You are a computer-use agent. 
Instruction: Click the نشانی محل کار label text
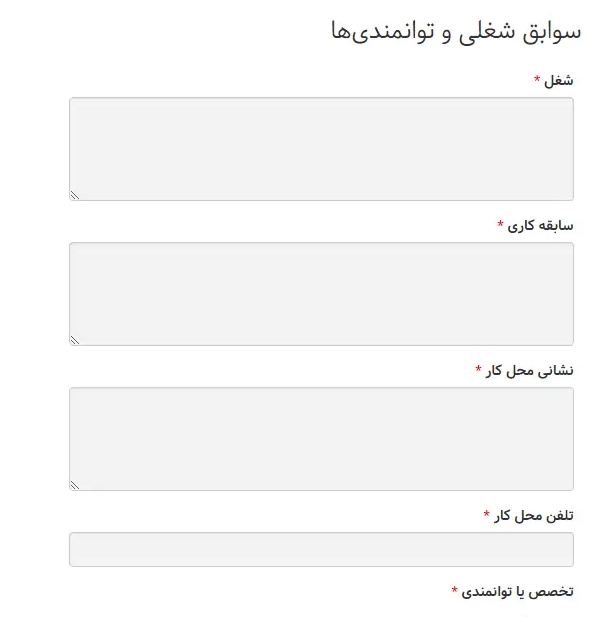click(529, 371)
